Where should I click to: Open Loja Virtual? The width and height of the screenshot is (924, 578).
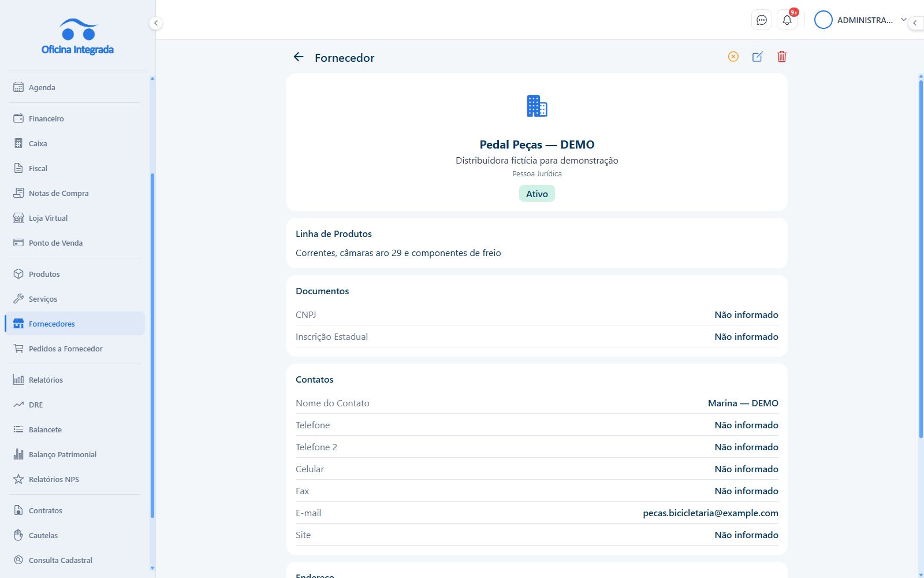point(75,218)
